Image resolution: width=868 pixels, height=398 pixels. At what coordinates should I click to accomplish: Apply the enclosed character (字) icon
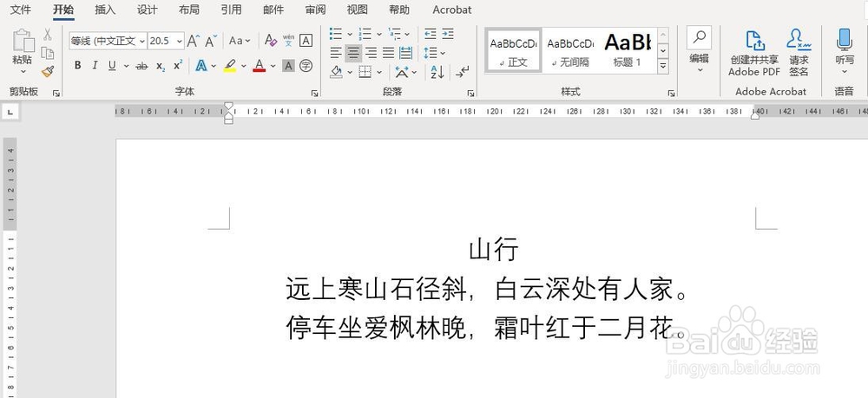(306, 66)
